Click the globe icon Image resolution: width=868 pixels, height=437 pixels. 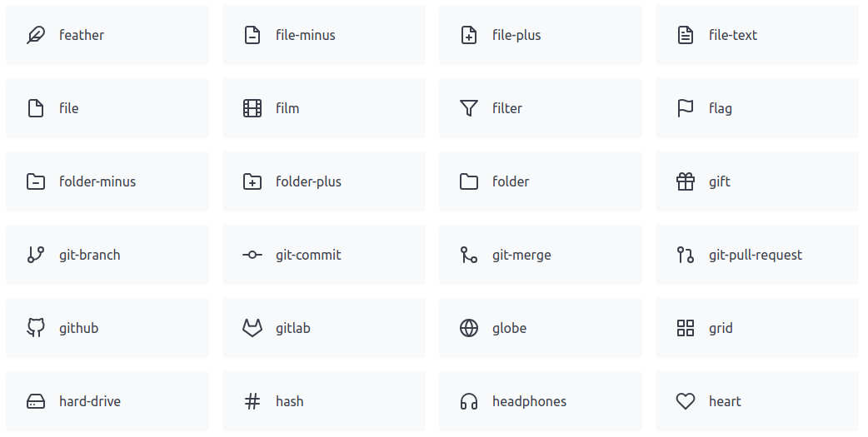tap(469, 328)
